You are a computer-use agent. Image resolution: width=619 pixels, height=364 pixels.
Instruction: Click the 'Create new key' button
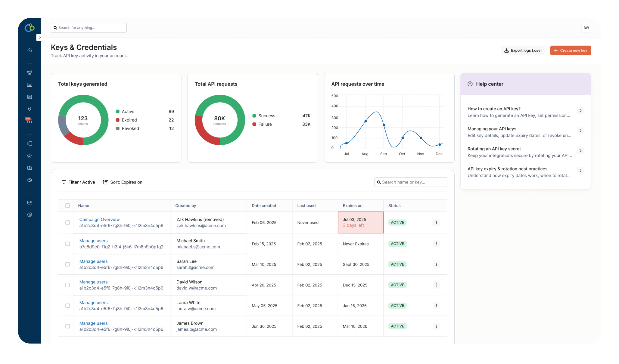point(570,51)
